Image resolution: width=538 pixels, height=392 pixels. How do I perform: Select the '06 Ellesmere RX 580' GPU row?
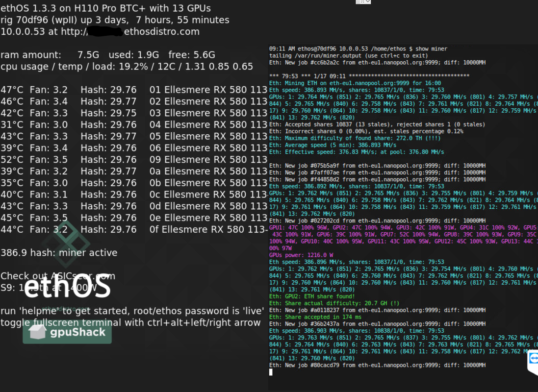134,148
